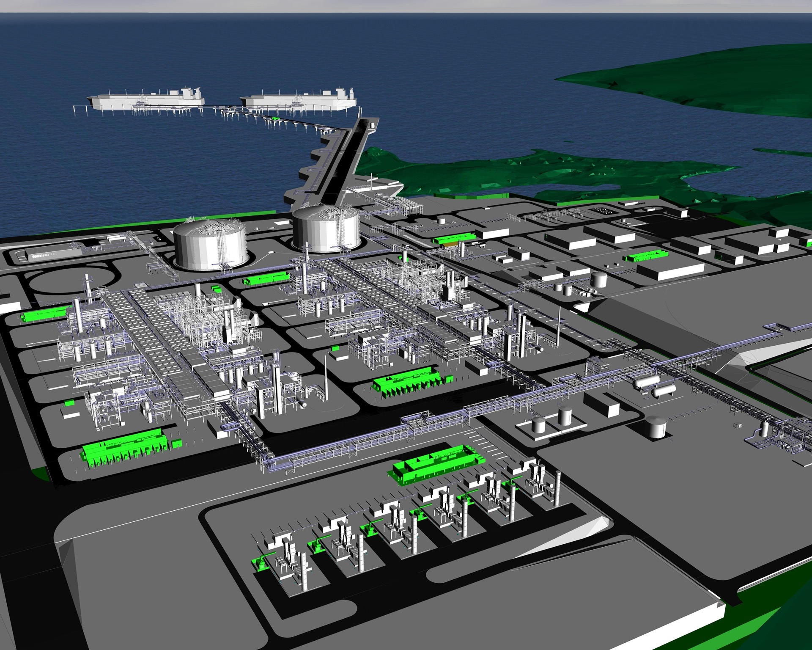This screenshot has height=650, width=812.
Task: Click the lone cylindrical tank right of pipe rack
Action: tap(656, 426)
